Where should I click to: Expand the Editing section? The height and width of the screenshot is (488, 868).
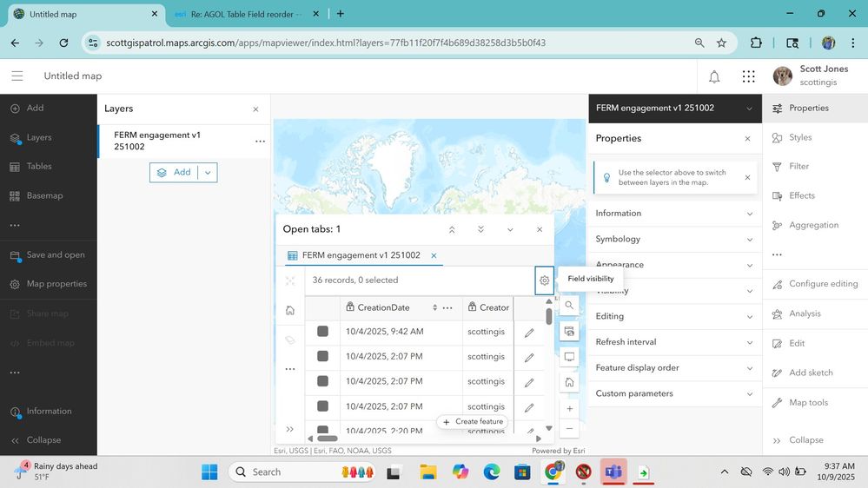674,316
